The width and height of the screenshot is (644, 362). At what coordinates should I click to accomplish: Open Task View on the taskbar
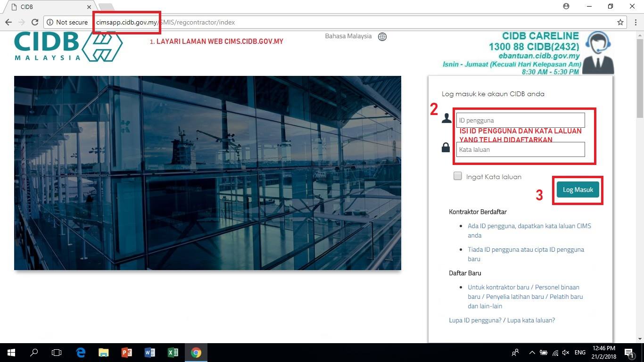[57, 353]
